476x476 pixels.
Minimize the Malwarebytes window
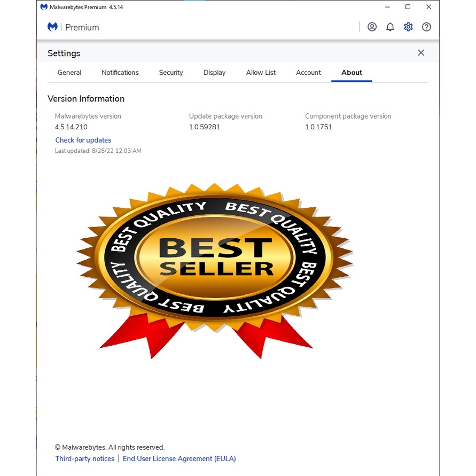[387, 7]
